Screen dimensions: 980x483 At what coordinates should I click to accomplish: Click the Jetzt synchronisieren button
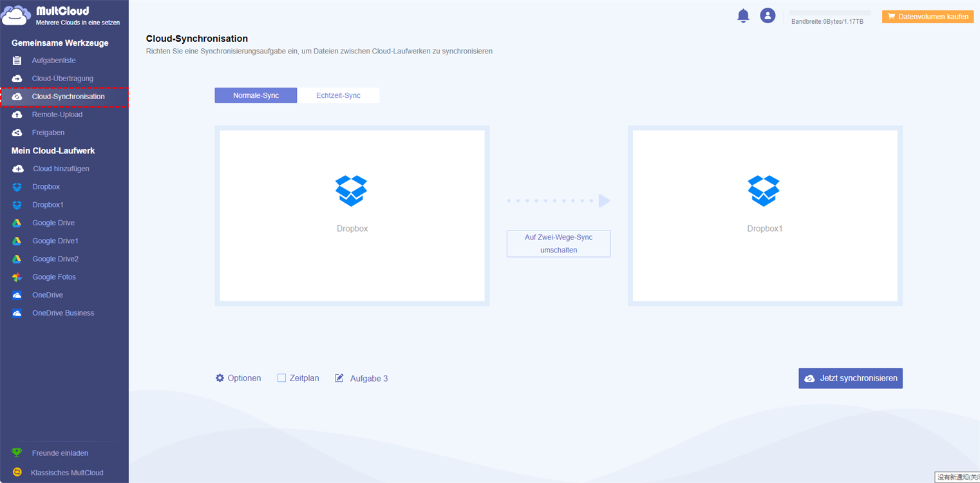[x=851, y=378]
